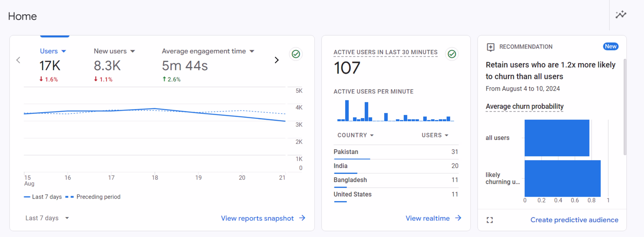Open the Insights sparkline icon
Screen dimensions: 644x237
[621, 14]
